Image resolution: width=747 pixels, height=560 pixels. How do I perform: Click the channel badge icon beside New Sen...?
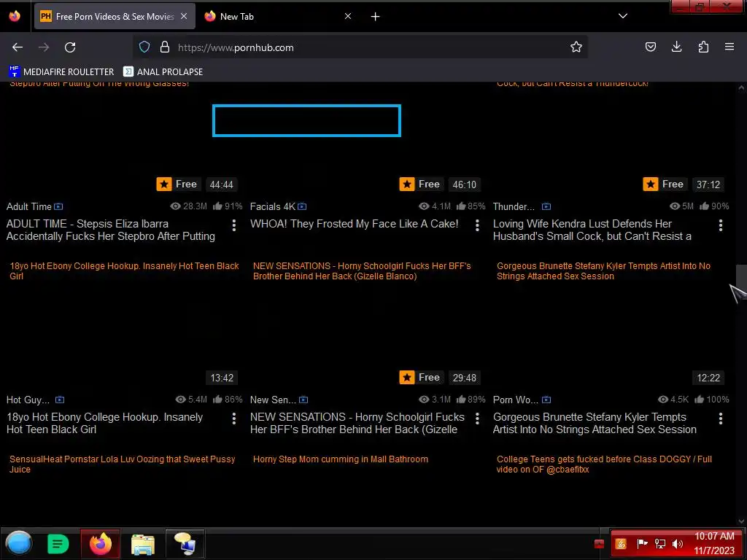point(303,400)
